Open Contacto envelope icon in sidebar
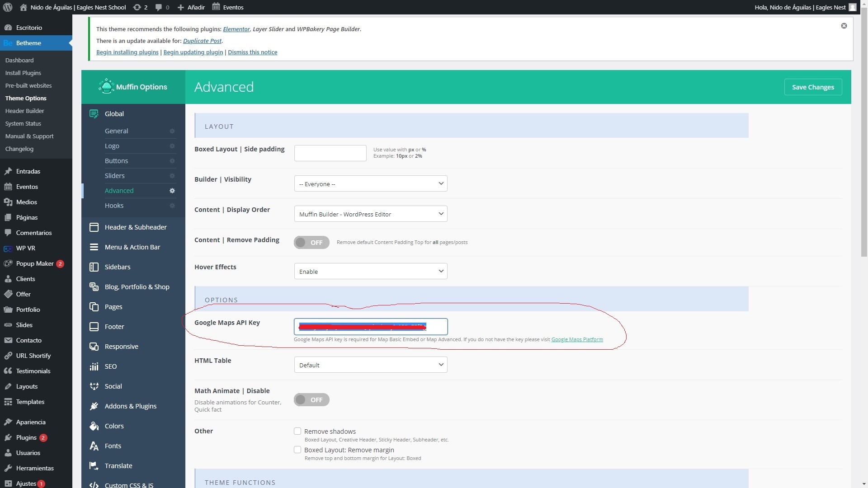 [x=8, y=340]
